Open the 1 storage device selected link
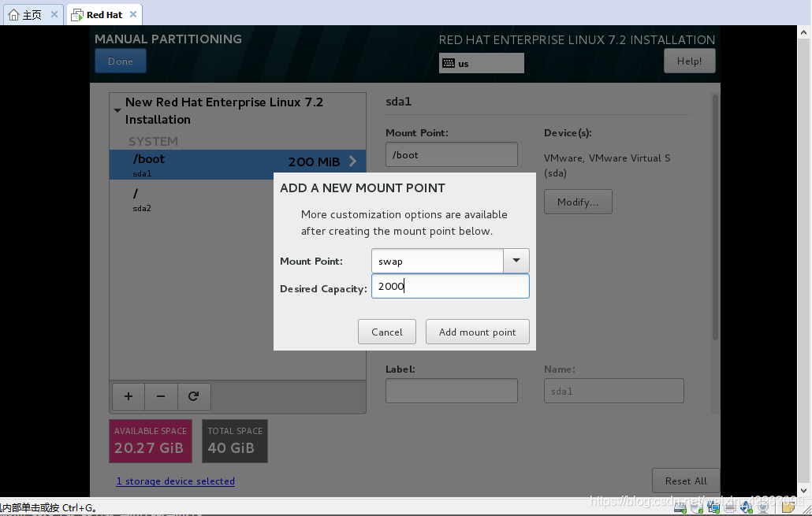812x516 pixels. (176, 481)
